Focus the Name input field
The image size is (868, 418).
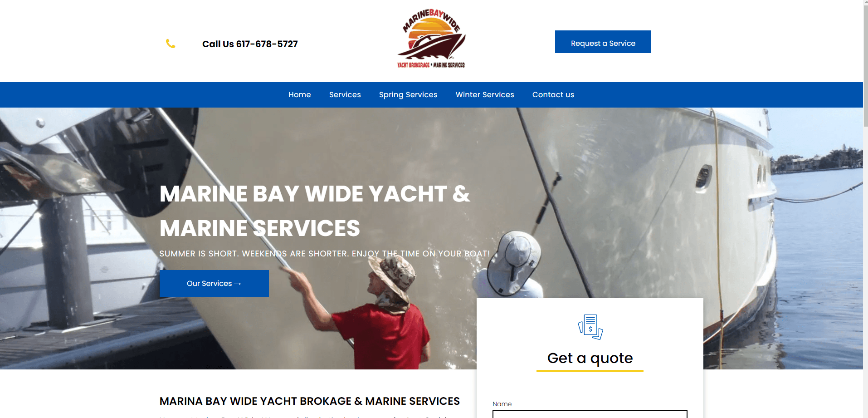590,414
